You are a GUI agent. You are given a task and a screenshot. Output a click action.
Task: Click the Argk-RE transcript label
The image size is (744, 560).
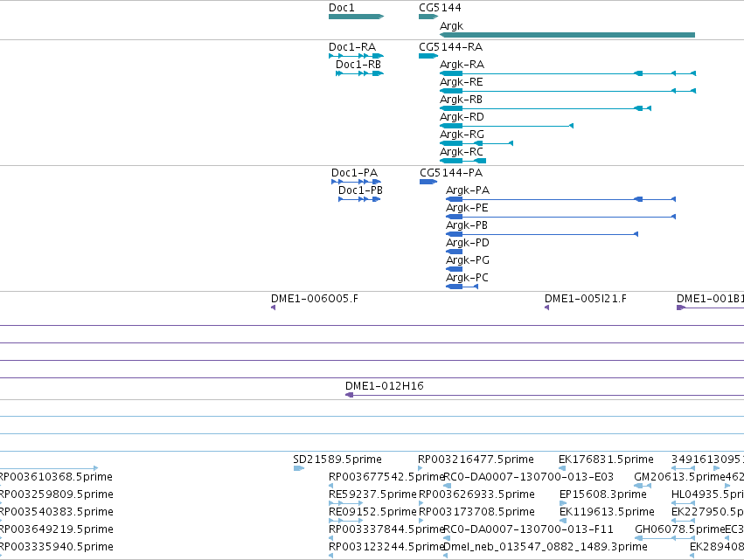pos(462,82)
